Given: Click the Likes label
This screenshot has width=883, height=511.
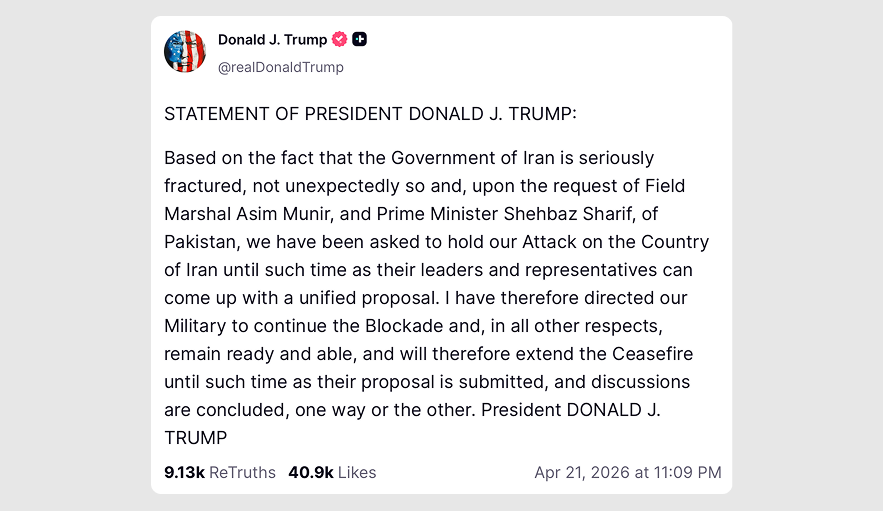Looking at the screenshot, I should click(x=357, y=472).
